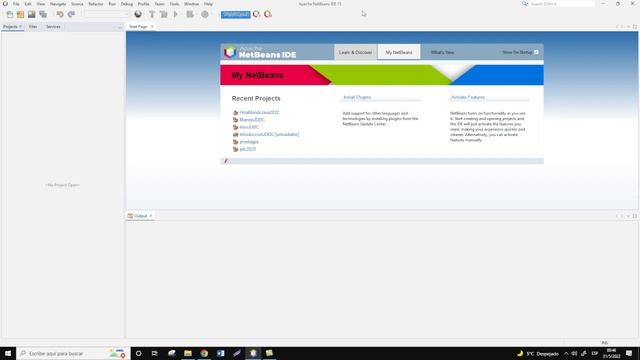Click the Debug Project toolbar icon
This screenshot has width=640, height=360.
190,14
